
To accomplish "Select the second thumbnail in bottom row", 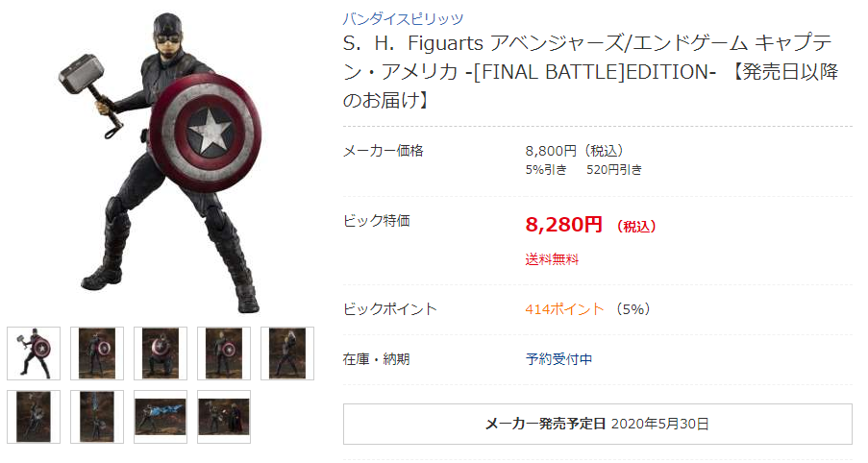I will (x=97, y=416).
